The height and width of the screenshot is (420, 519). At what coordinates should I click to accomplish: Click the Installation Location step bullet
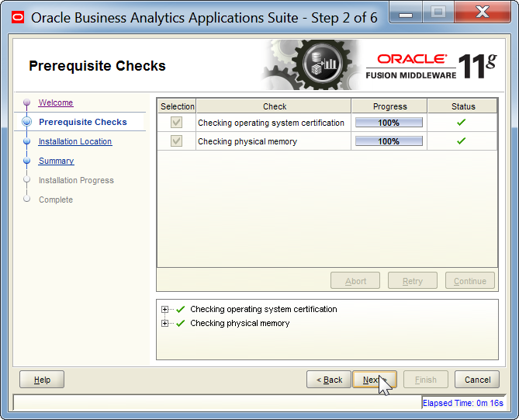27,141
